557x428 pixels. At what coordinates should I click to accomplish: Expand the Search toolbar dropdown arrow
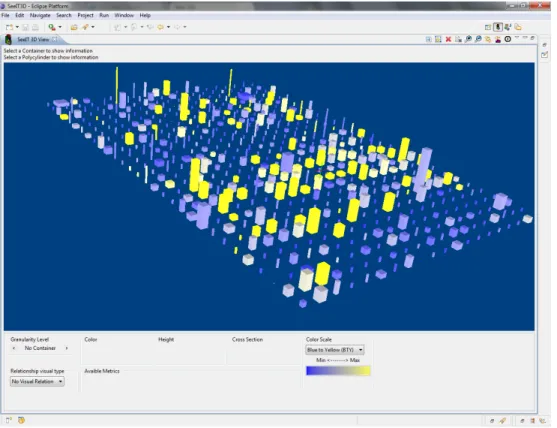click(x=93, y=27)
